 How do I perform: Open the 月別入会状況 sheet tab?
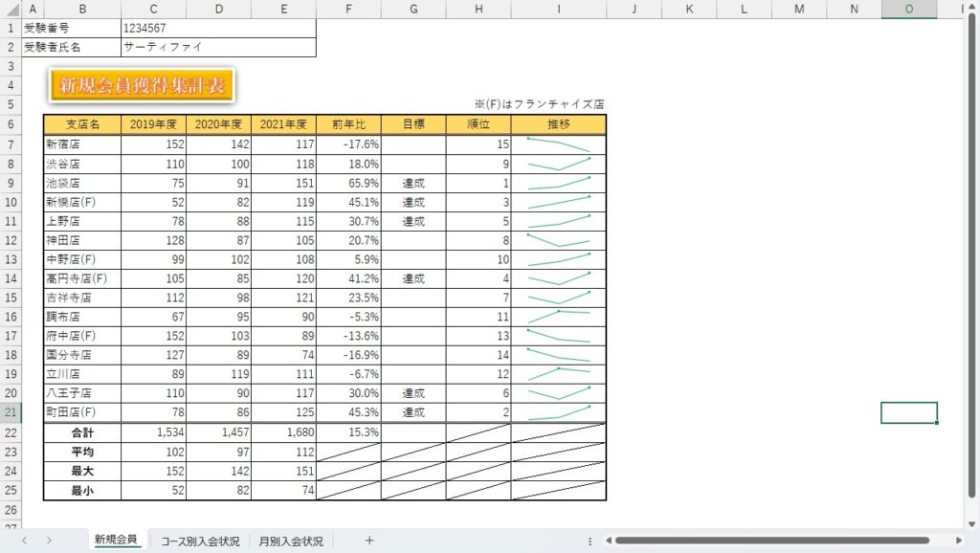[292, 541]
